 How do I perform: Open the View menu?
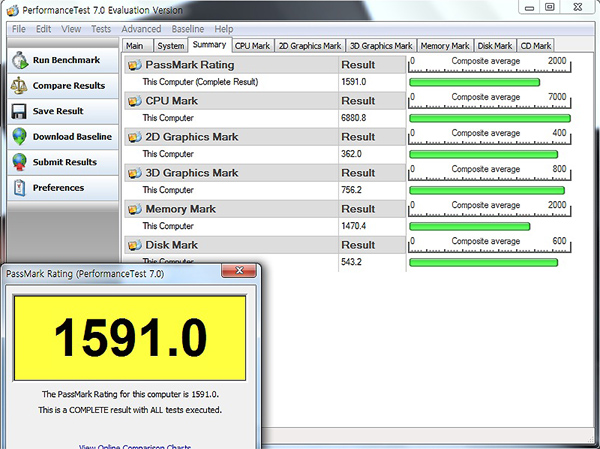(71, 29)
